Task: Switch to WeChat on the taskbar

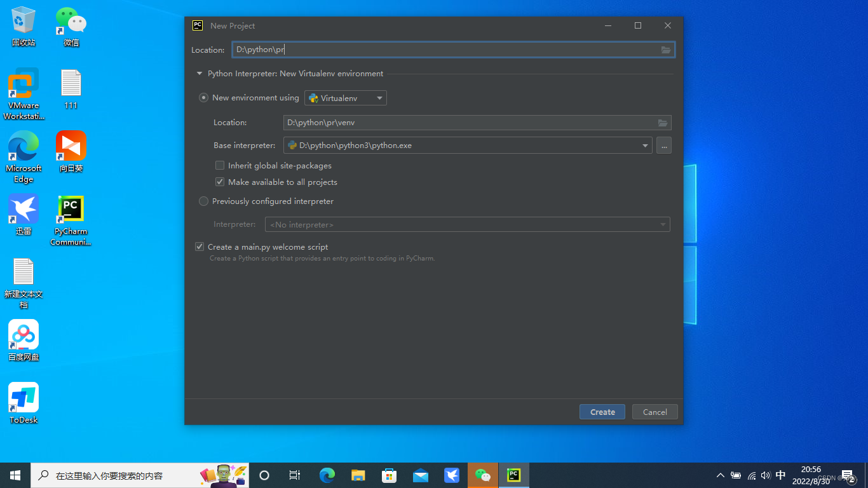Action: click(483, 475)
